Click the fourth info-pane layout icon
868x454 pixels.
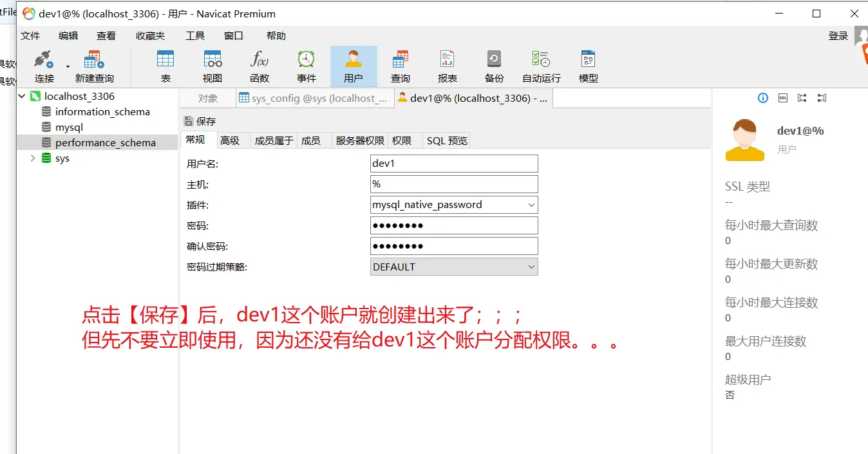click(x=822, y=98)
